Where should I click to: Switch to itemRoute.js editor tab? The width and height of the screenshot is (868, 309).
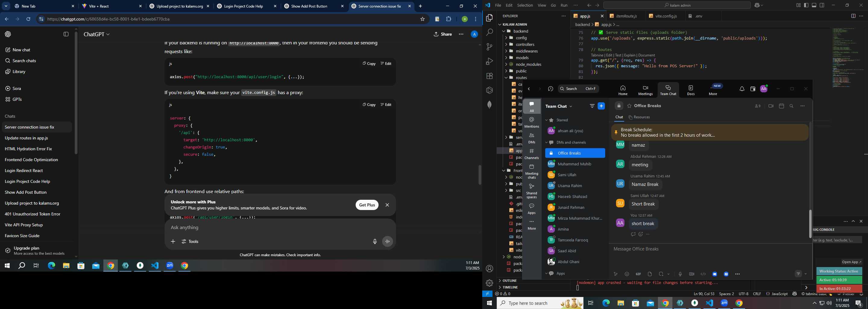tap(626, 16)
